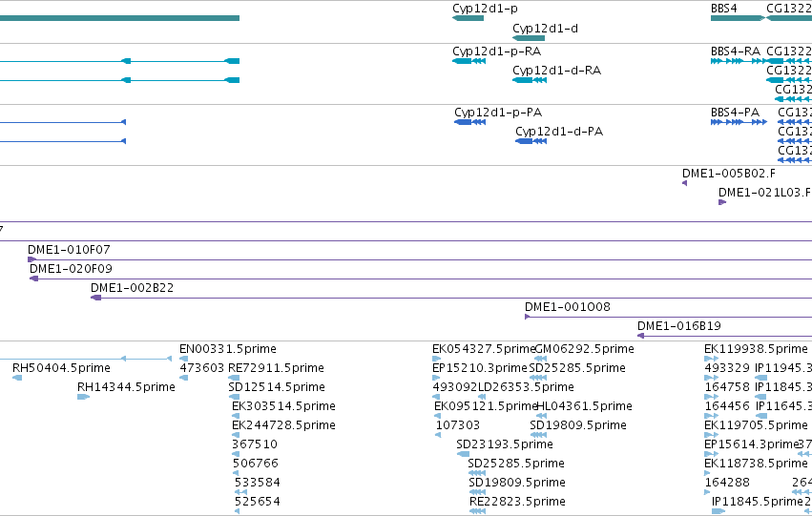Select transcript Cyp12d1-p-RA
The height and width of the screenshot is (516, 812).
[x=496, y=52]
